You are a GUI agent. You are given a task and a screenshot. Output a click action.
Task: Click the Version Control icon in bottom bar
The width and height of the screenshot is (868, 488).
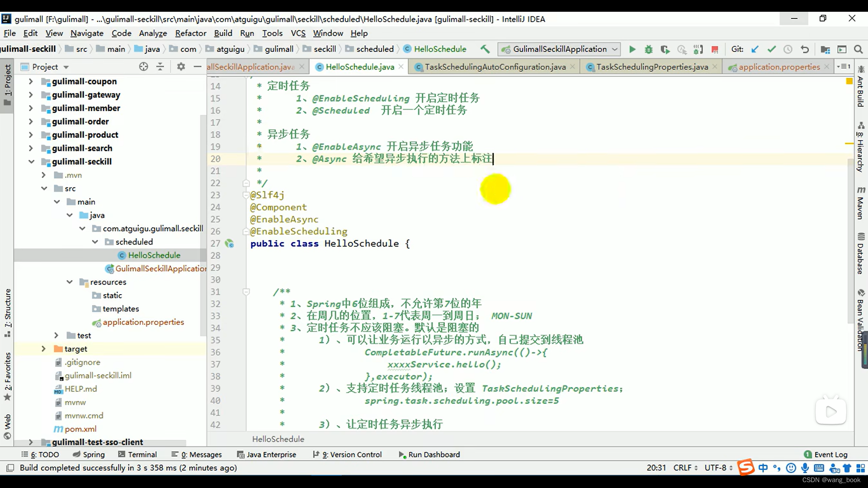point(351,455)
